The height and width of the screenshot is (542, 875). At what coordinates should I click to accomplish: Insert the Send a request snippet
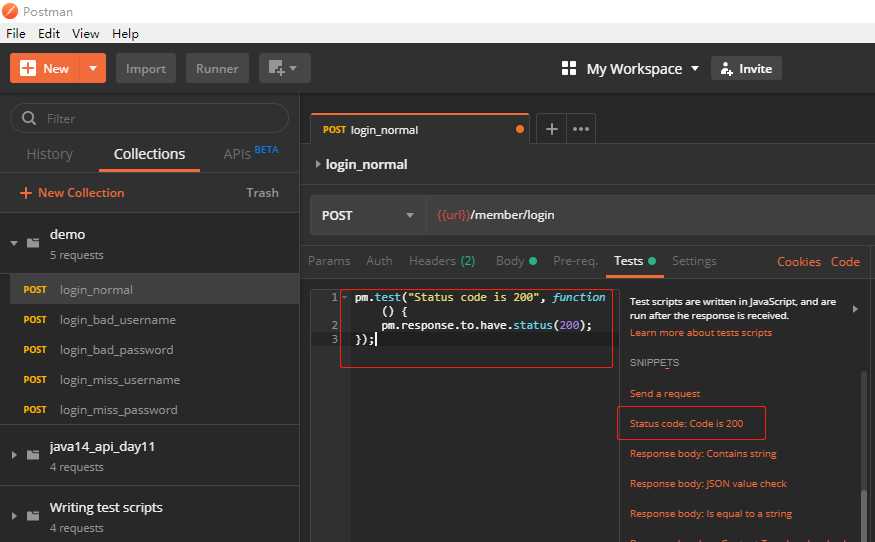click(665, 394)
